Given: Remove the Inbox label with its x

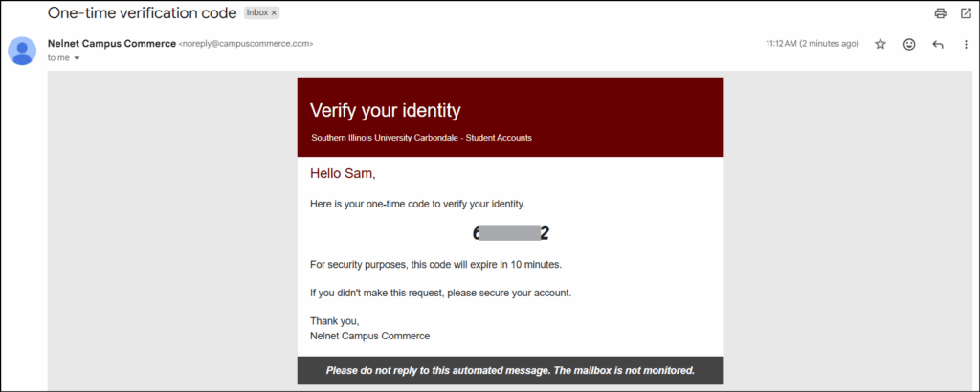Looking at the screenshot, I should click(273, 13).
